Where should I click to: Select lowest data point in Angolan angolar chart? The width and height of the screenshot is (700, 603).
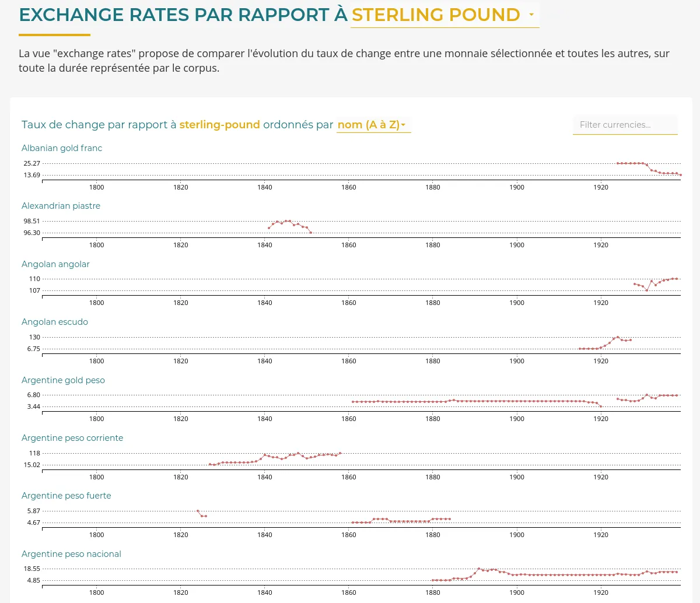coord(647,290)
